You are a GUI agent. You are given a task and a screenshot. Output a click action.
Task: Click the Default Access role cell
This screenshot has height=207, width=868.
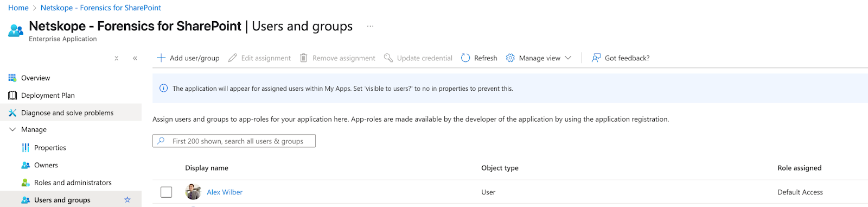(x=800, y=192)
